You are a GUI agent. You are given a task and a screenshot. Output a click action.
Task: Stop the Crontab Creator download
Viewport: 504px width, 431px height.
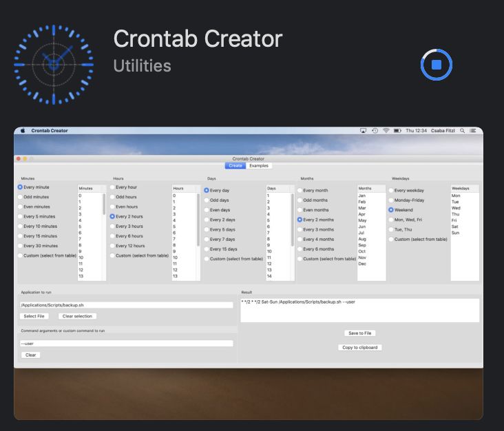pyautogui.click(x=436, y=65)
